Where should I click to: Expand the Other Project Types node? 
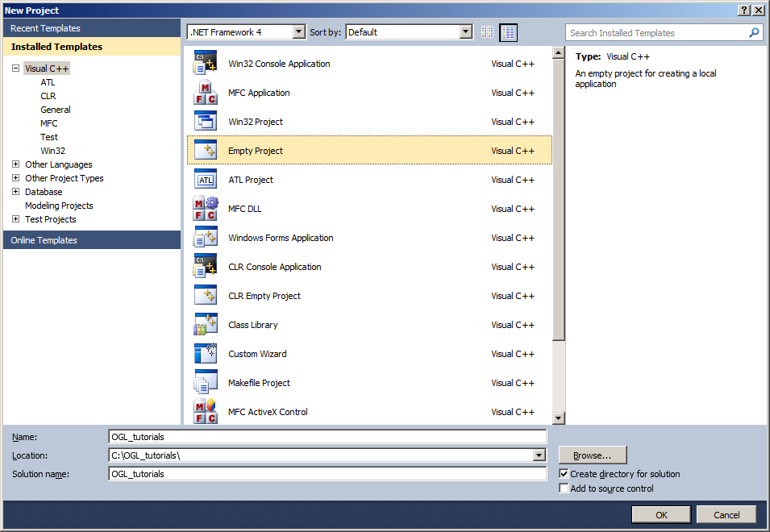(x=15, y=178)
